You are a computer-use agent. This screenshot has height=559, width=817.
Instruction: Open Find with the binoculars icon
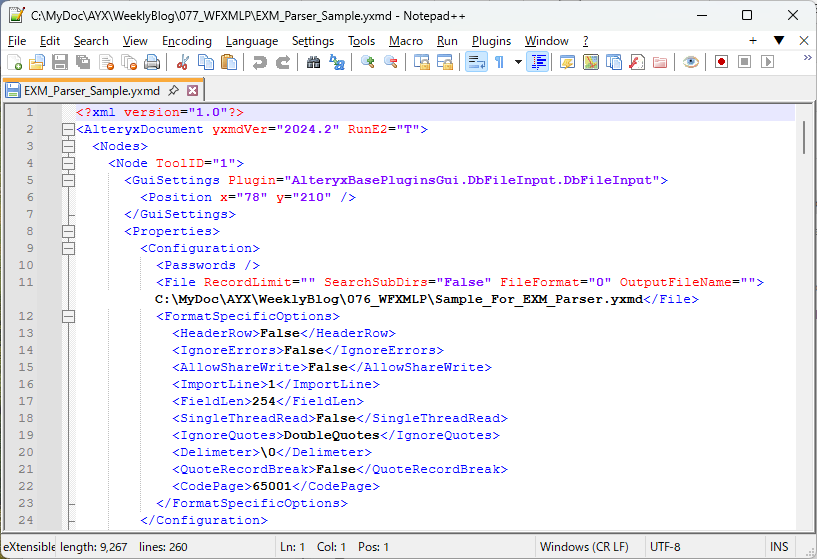tap(313, 62)
